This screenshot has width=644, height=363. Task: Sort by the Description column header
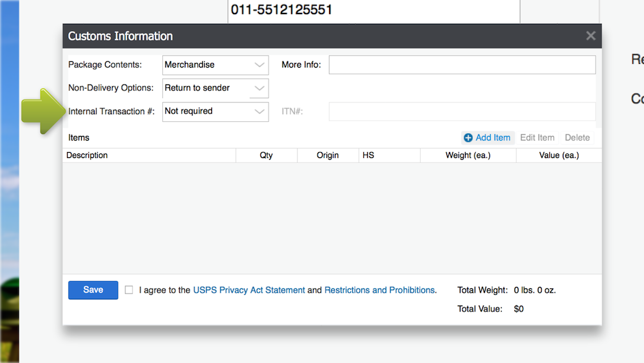point(149,155)
